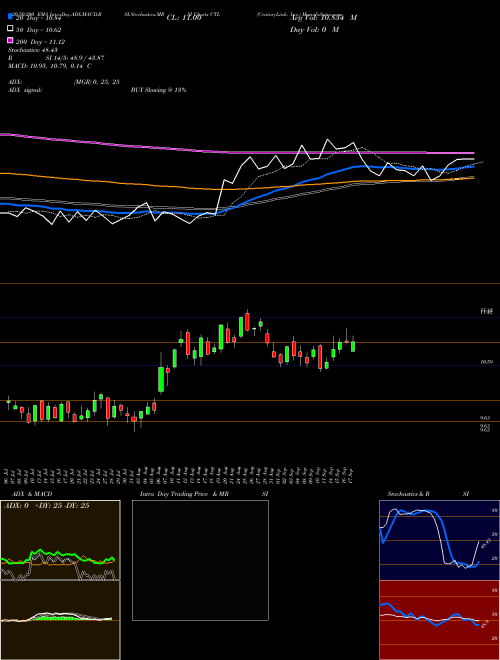Viewport: 500px width, 660px height.
Task: Click the white 50 Day legend swatch
Action: [x=10, y=29]
